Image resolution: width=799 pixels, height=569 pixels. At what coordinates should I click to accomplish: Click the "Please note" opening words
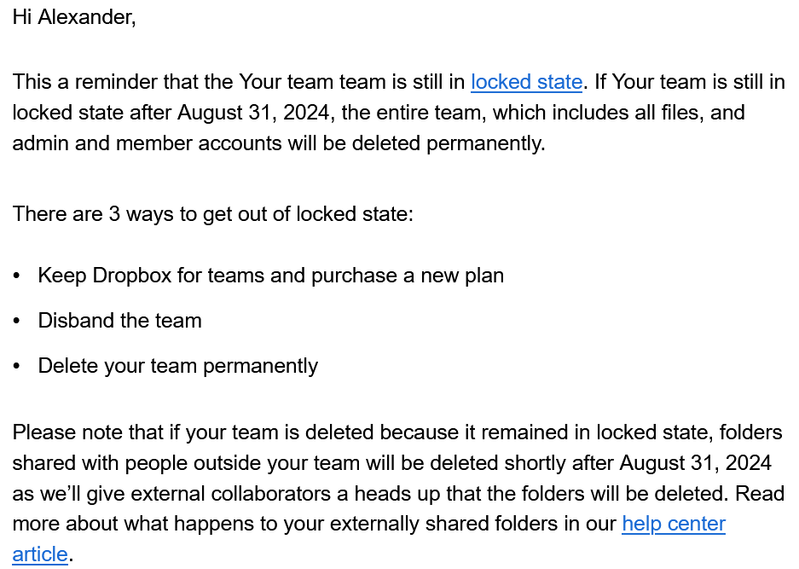63,433
